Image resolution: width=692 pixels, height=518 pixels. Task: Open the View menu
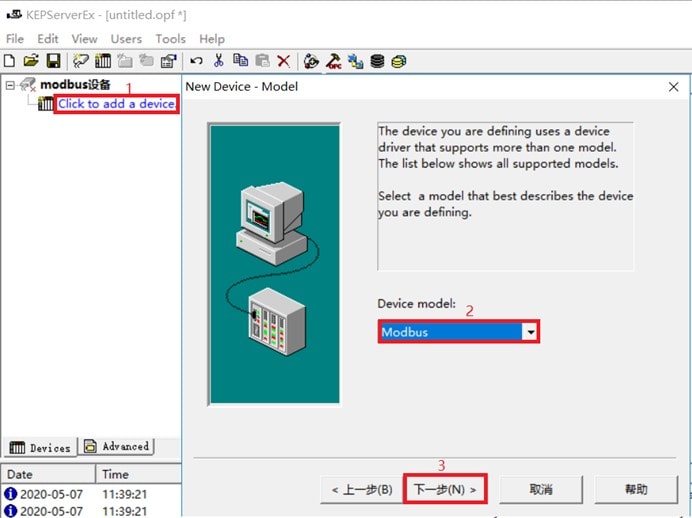(x=84, y=39)
